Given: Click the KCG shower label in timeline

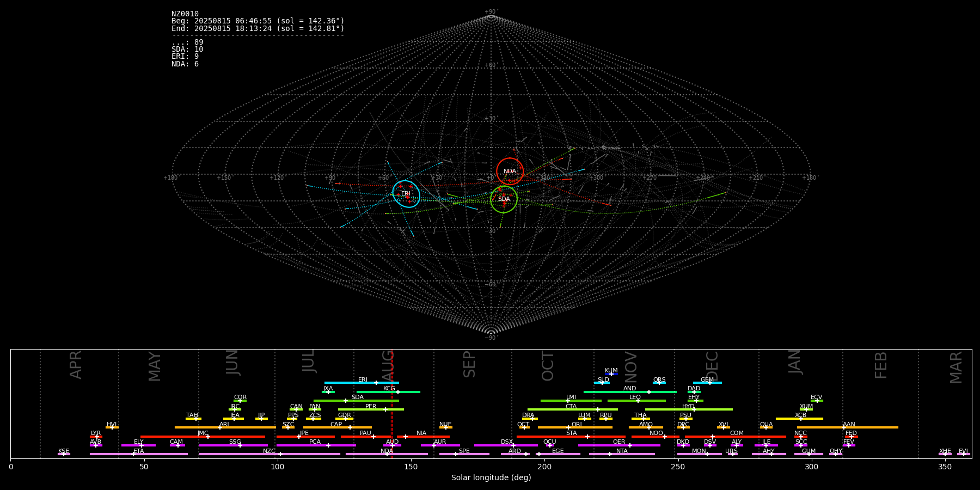Looking at the screenshot, I should 389,389.
